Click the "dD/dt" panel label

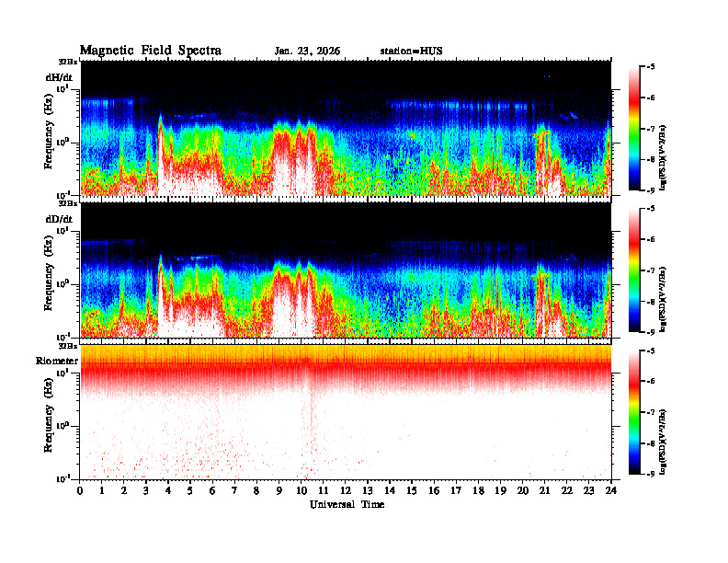pos(59,219)
